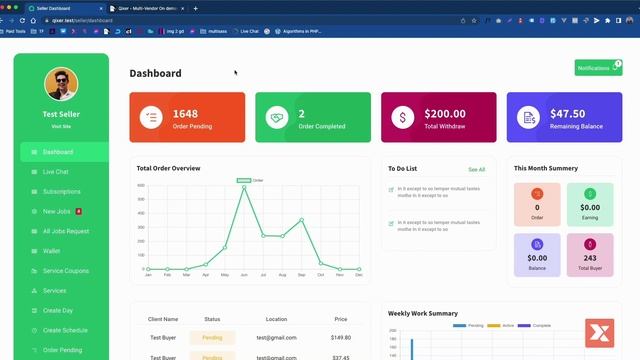
Task: Click the Location column header
Action: 276,319
